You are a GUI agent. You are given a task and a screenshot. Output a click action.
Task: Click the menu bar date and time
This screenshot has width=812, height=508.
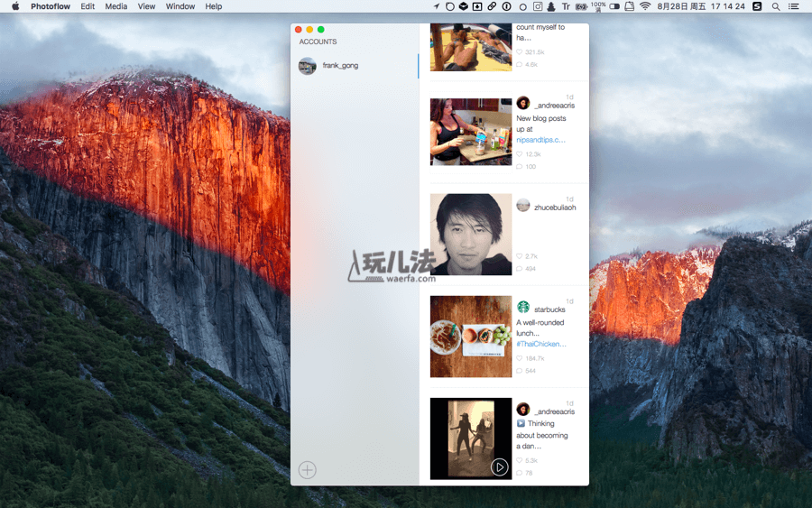tap(701, 6)
